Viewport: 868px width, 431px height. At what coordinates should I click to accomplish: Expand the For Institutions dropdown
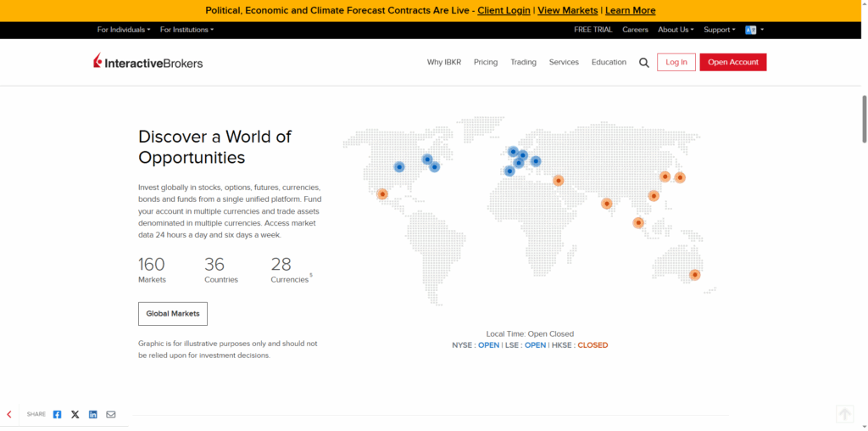pyautogui.click(x=186, y=30)
